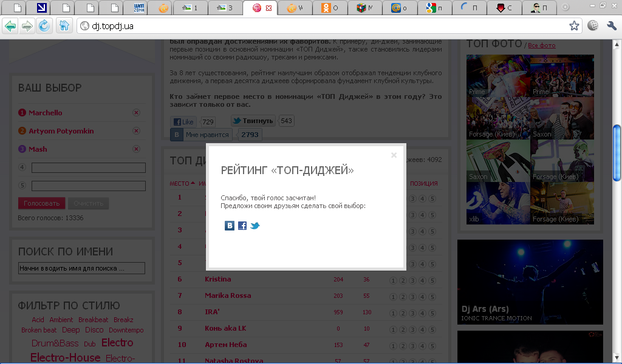Viewport: 622px width, 364px height.
Task: Click the fourth choice input field
Action: (x=89, y=168)
